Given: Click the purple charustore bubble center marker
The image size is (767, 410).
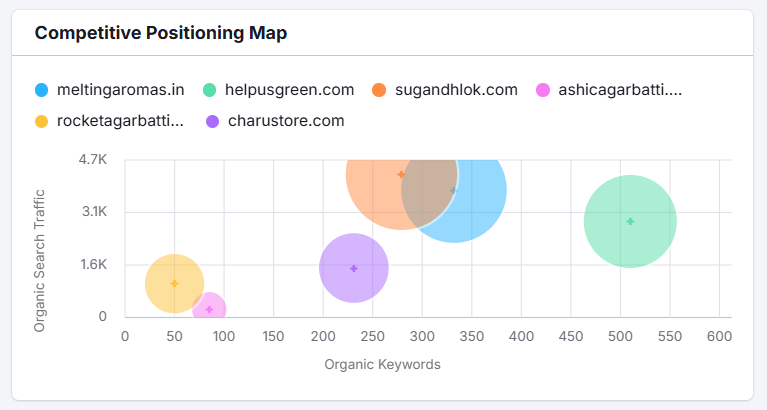Looking at the screenshot, I should click(x=354, y=268).
